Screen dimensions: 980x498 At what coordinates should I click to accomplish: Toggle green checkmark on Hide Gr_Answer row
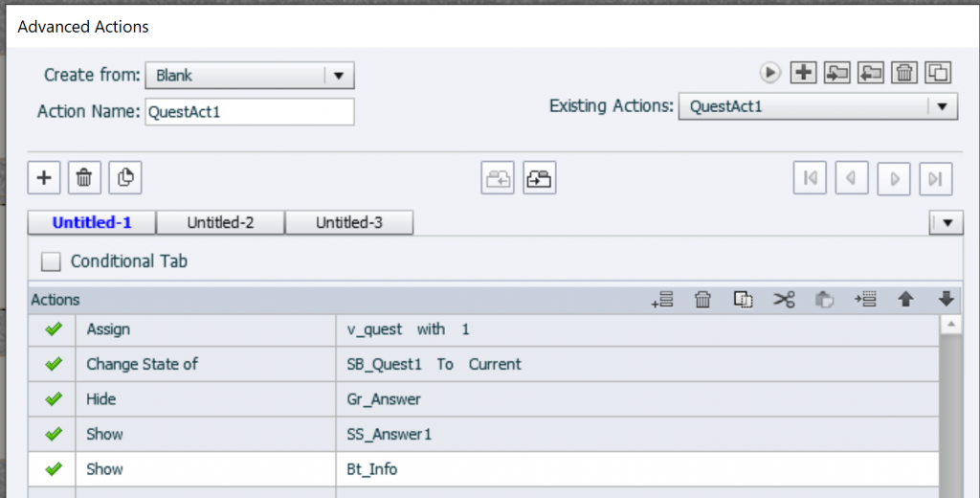coord(54,398)
